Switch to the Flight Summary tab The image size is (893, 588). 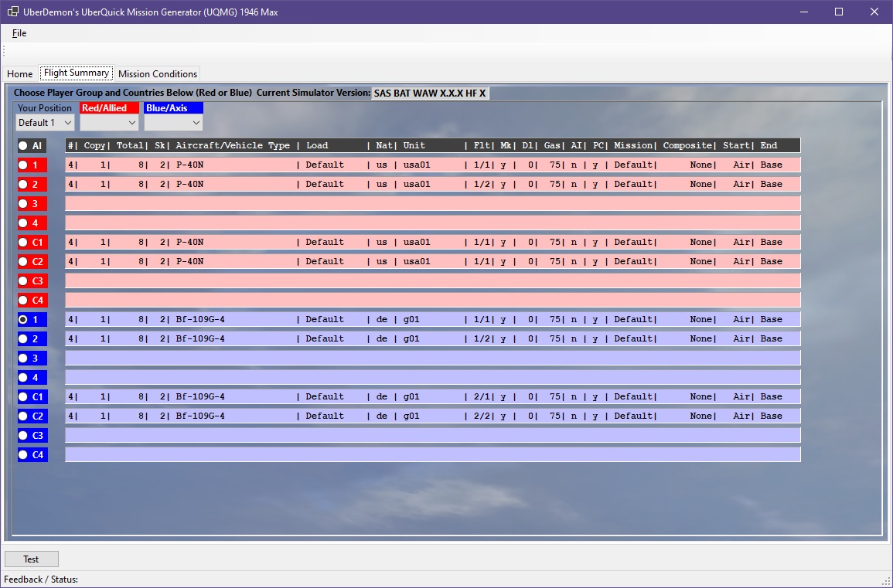(x=77, y=73)
